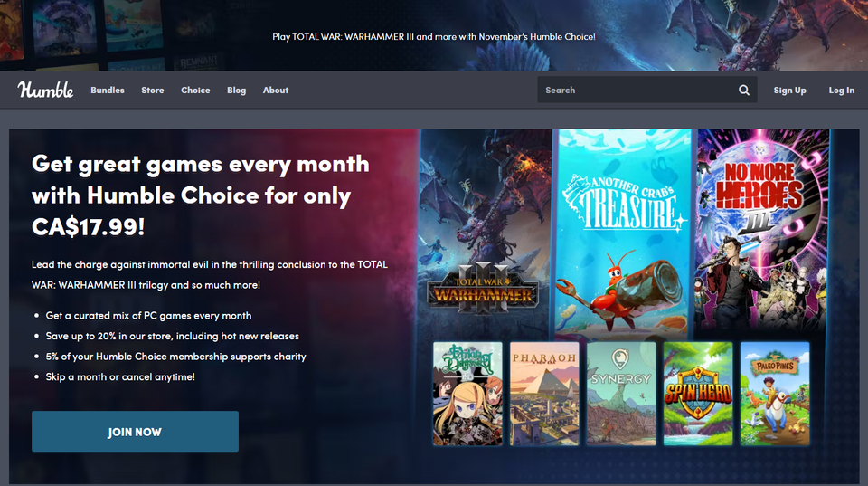
Task: Open the Pharaoh game thumbnail
Action: tap(544, 394)
